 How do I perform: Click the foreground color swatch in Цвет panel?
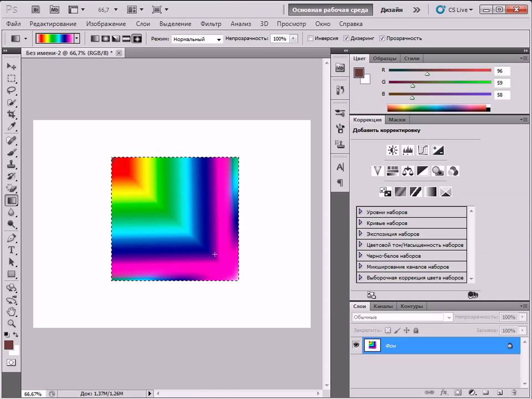(359, 73)
